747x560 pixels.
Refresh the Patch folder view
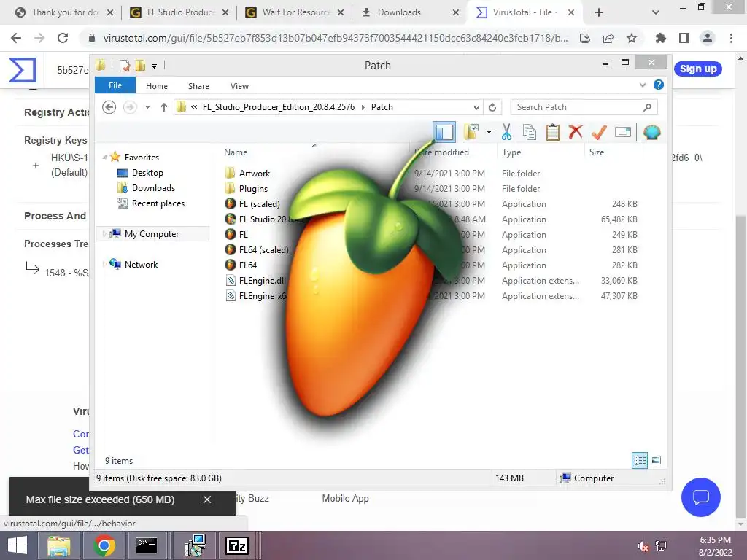point(492,107)
